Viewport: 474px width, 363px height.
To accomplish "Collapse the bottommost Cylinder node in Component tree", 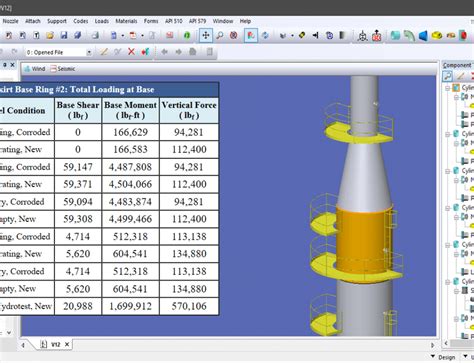I will point(448,282).
